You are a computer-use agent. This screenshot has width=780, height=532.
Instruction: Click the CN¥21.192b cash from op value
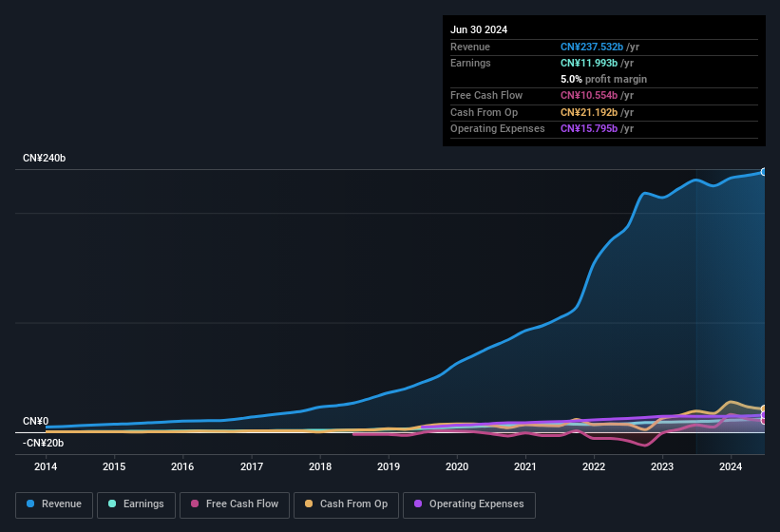589,112
